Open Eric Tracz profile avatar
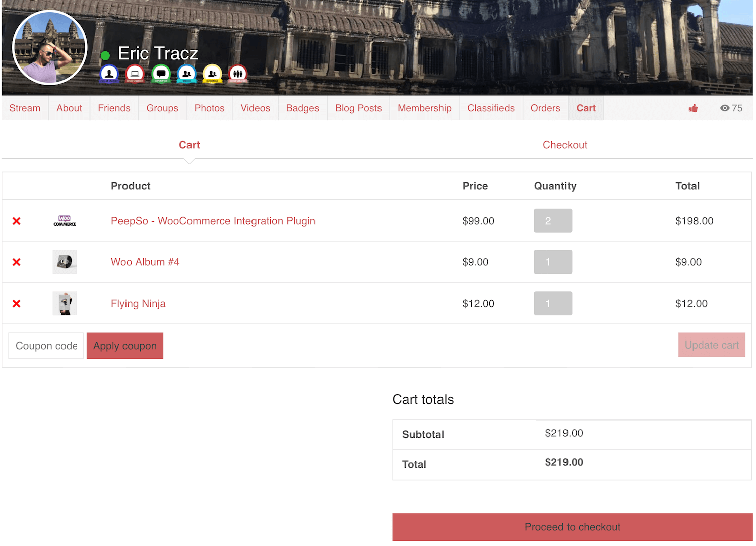 point(49,47)
